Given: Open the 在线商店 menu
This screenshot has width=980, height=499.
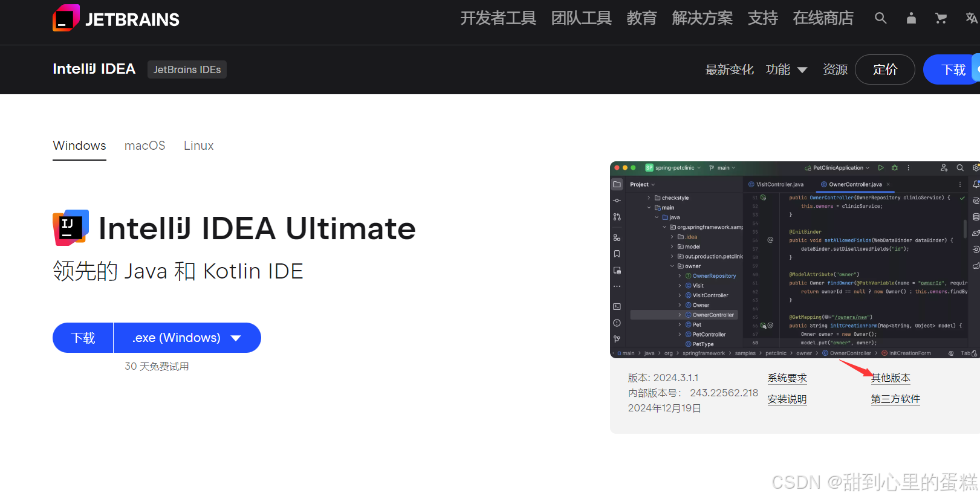Looking at the screenshot, I should (823, 18).
